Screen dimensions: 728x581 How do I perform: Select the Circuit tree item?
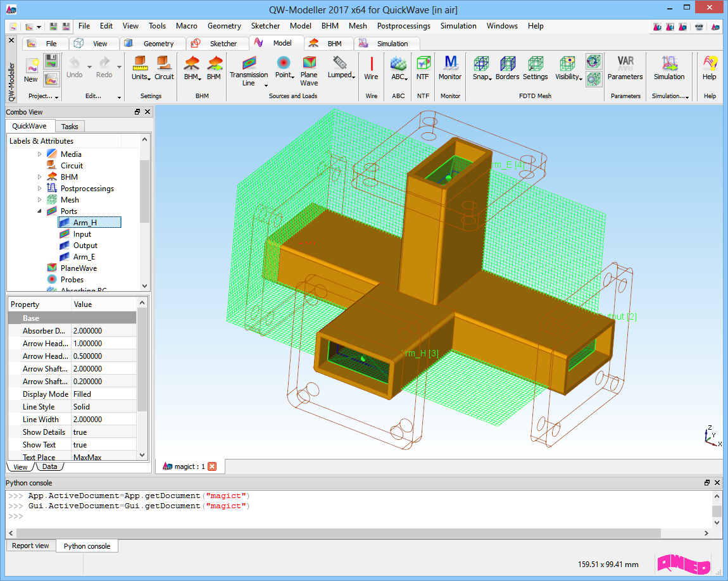(x=72, y=166)
